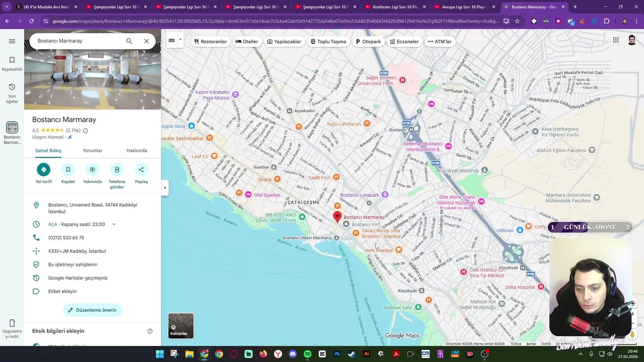Filter map by ATM'ler
The width and height of the screenshot is (644, 362).
tap(440, 41)
